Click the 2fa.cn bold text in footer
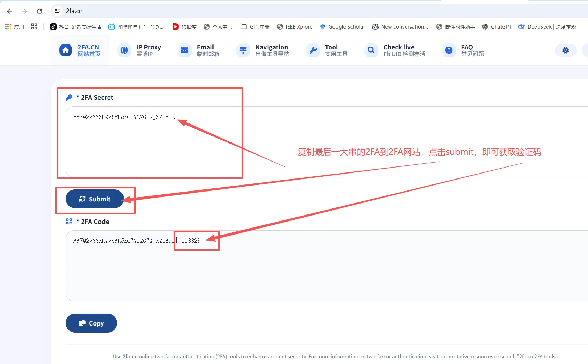This screenshot has height=364, width=588. pyautogui.click(x=130, y=357)
